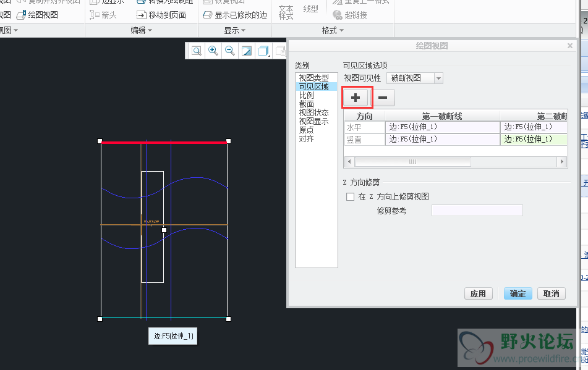Image resolution: width=588 pixels, height=370 pixels.
Task: Click the Drawing View (绘图视图) ribbon icon
Action: pyautogui.click(x=21, y=15)
